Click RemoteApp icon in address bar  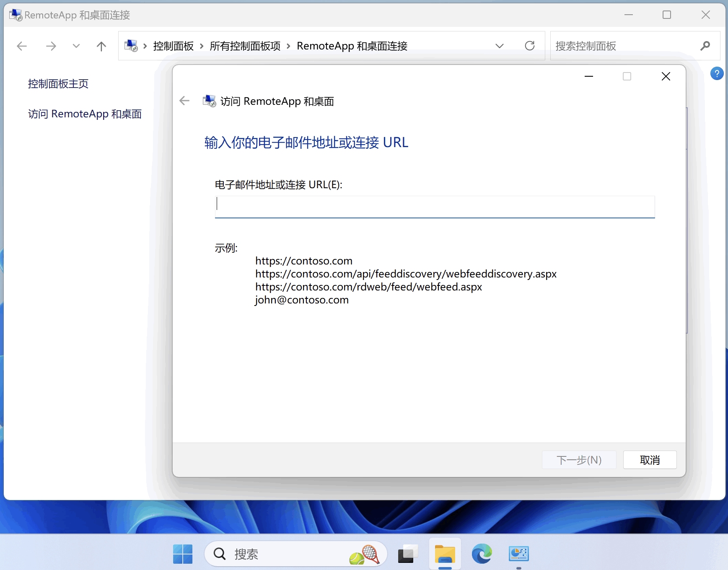[131, 46]
